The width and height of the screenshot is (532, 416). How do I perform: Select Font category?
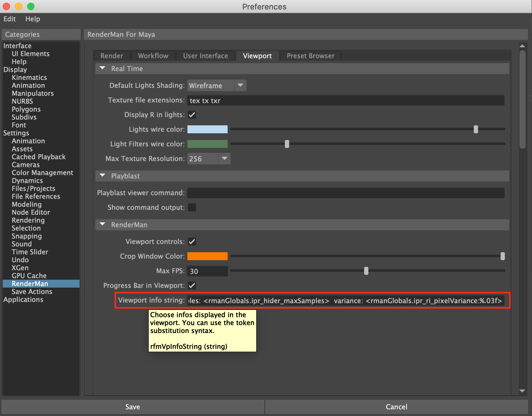(19, 125)
